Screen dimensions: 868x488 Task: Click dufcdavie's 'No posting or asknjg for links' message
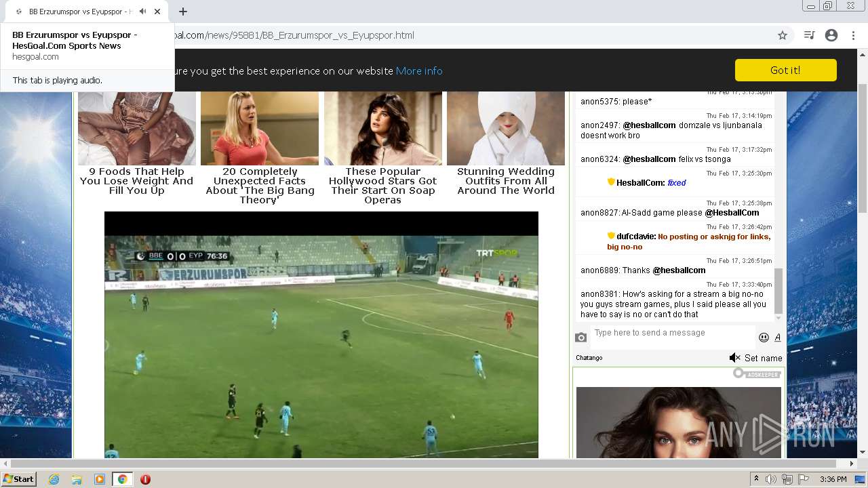689,241
